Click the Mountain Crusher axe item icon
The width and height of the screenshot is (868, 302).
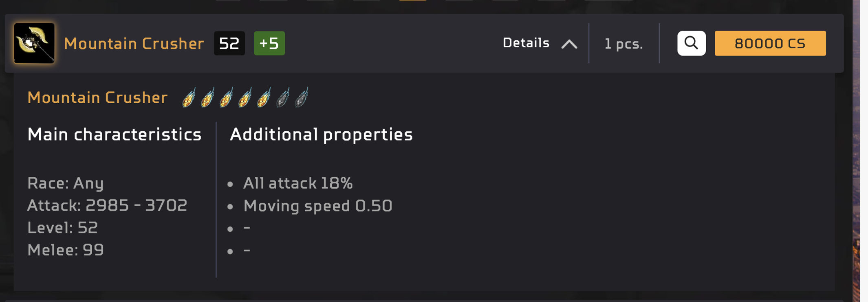34,43
